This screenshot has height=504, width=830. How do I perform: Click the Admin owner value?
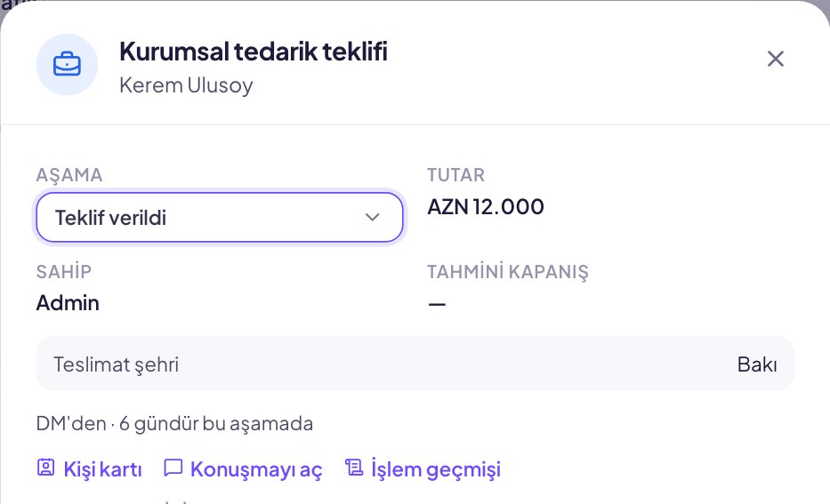(68, 303)
